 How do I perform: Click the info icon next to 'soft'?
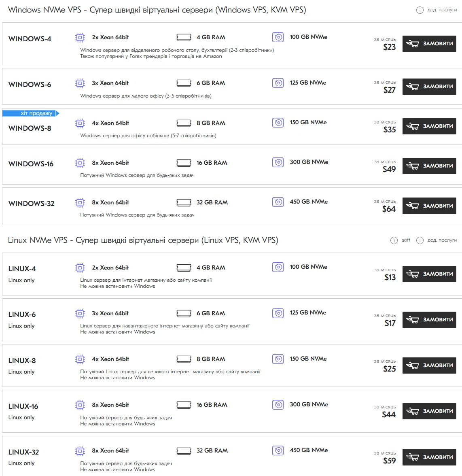point(394,240)
